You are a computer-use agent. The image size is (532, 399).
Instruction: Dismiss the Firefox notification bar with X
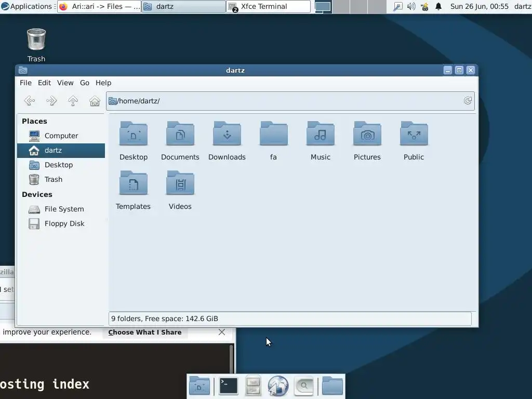pyautogui.click(x=221, y=332)
